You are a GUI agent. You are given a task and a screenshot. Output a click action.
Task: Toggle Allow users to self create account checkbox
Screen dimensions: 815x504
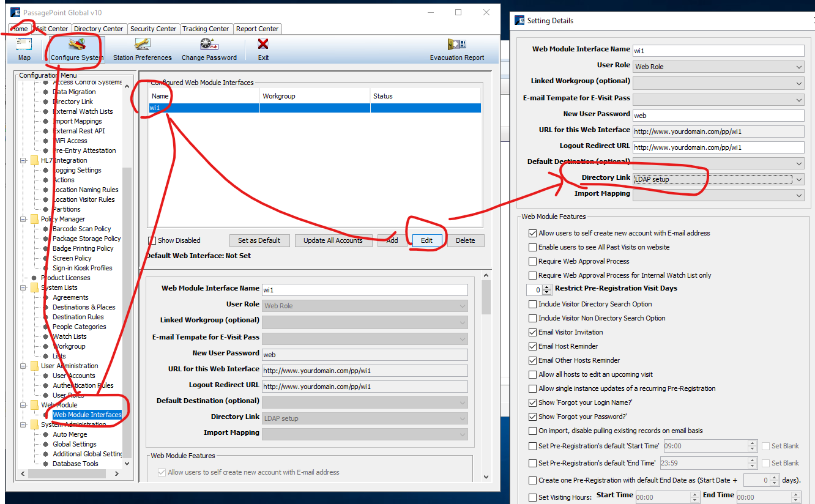532,233
